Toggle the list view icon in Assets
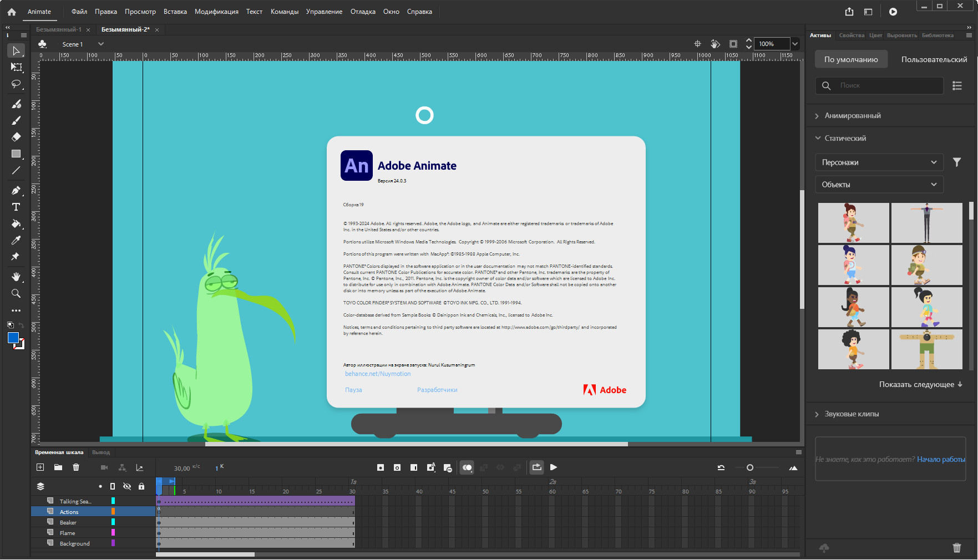 957,85
